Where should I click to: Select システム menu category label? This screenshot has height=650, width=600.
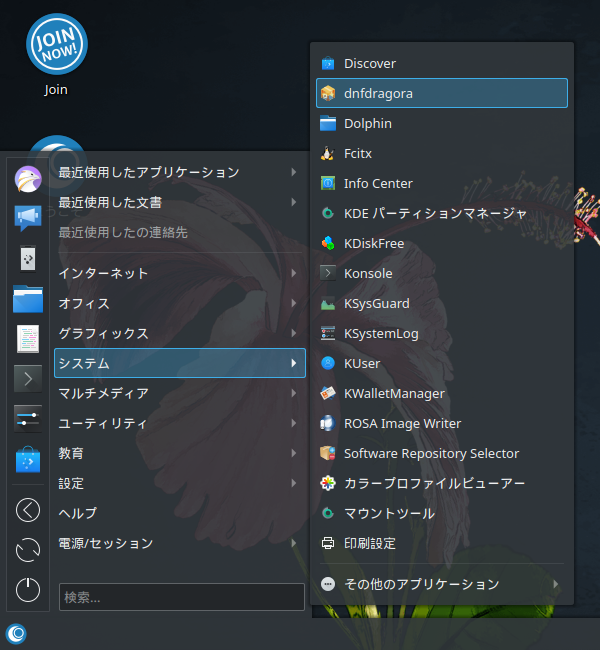click(x=84, y=364)
